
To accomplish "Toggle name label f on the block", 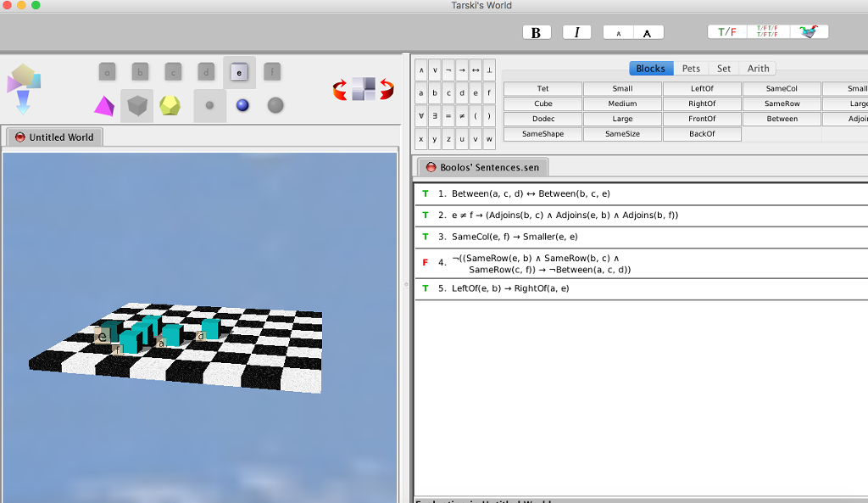I will click(272, 72).
